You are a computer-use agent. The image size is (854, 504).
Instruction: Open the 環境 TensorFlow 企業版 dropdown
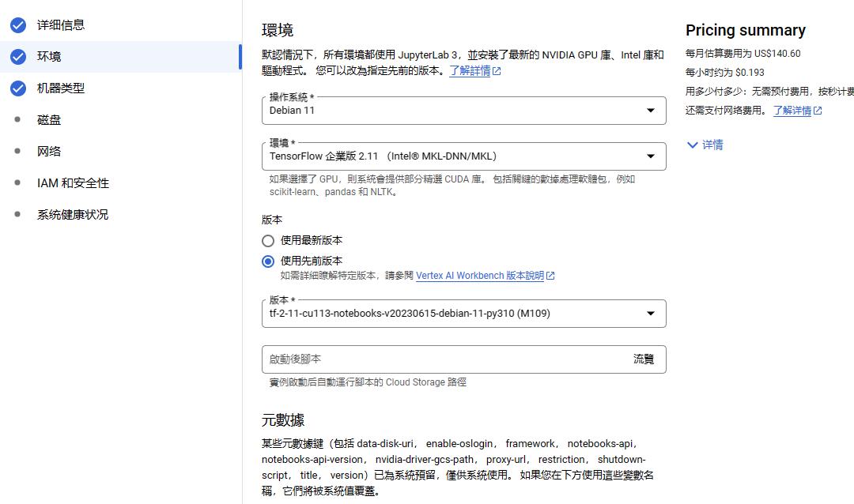[x=463, y=156]
